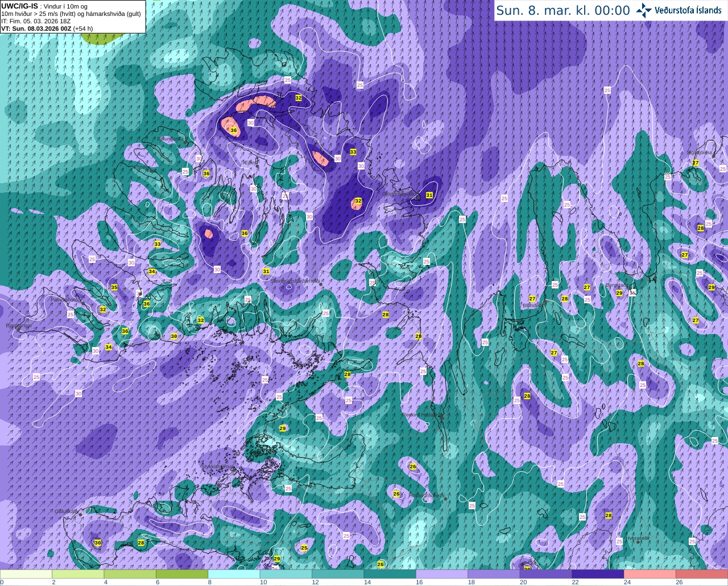Click the Bolungarvík station label

[170, 138]
